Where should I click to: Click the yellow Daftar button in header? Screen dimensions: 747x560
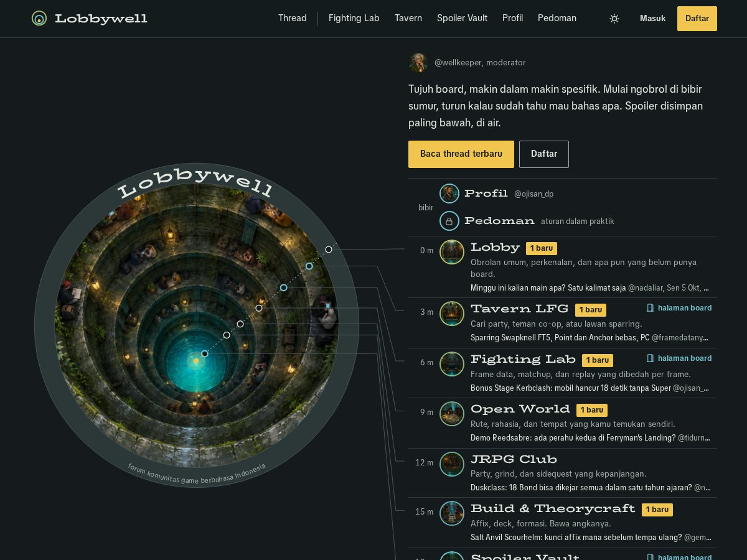pos(697,19)
